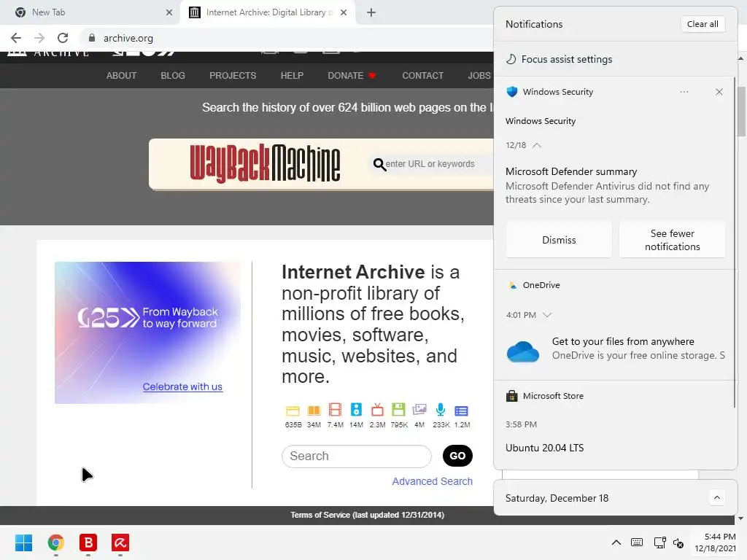
Task: Open the Bitdefender taskbar icon
Action: [x=88, y=542]
